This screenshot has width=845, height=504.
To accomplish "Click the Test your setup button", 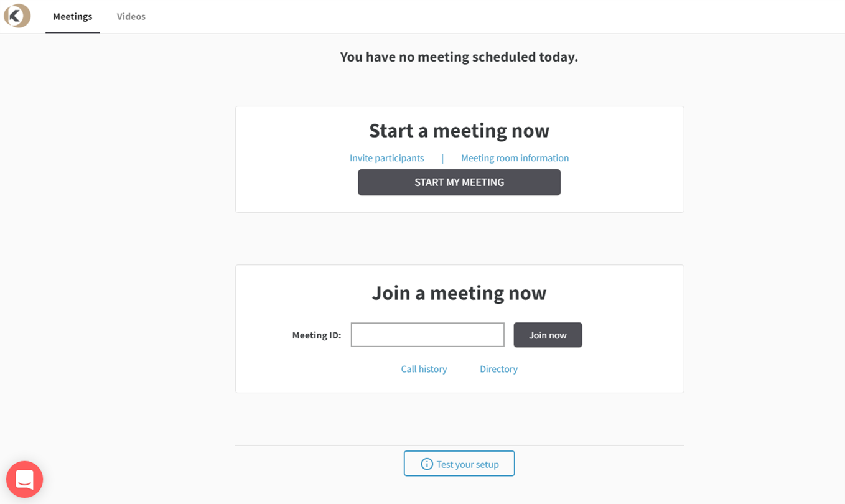I will pos(459,464).
